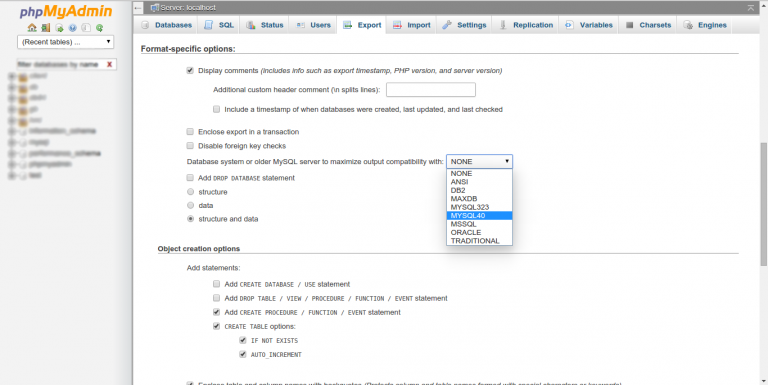Viewport: 768px width, 385px height.
Task: Expand the test database node
Action: click(12, 175)
